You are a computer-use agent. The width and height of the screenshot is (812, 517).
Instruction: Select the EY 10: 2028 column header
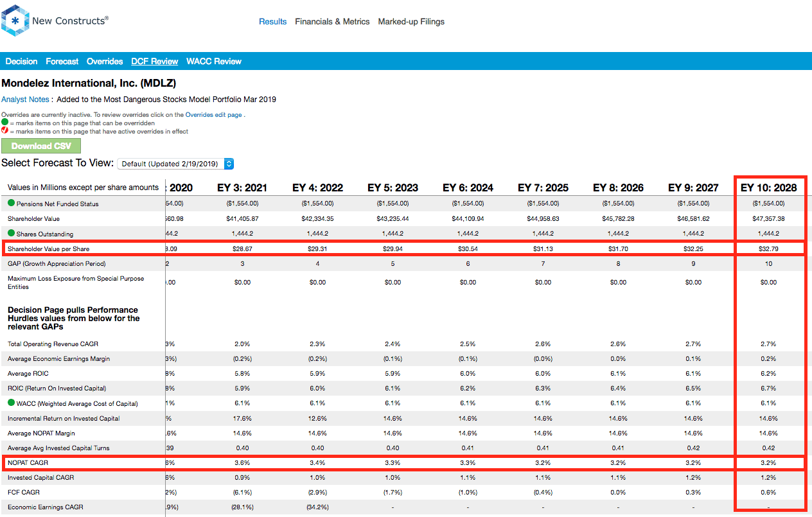click(768, 188)
